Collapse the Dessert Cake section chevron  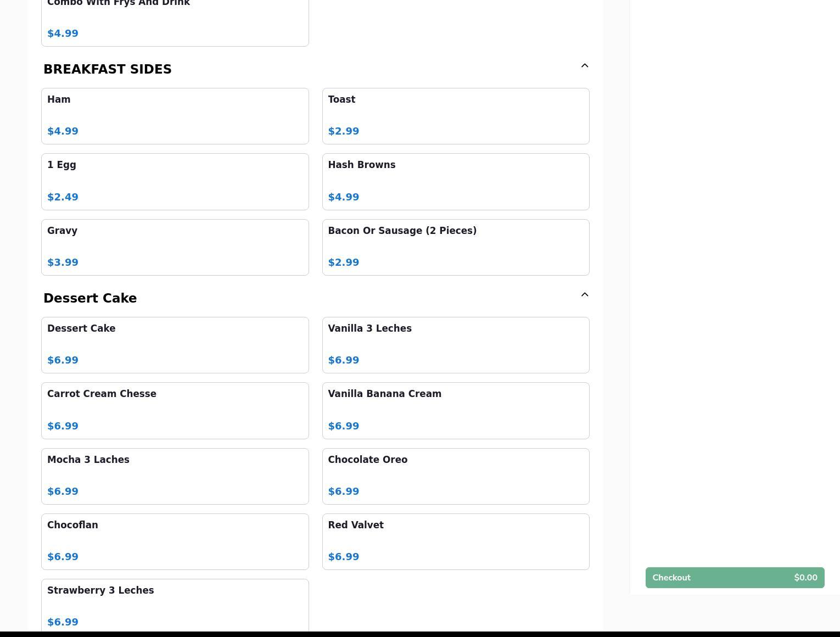pos(584,295)
